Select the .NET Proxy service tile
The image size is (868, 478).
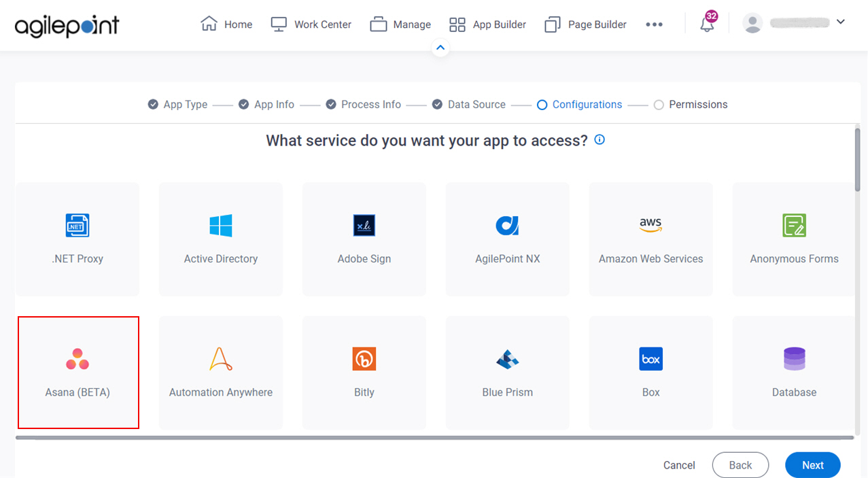point(77,239)
